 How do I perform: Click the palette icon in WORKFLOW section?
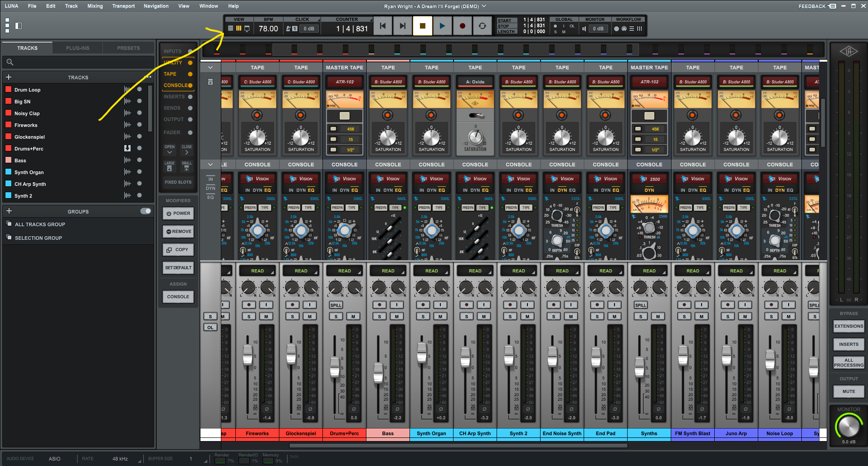(624, 29)
